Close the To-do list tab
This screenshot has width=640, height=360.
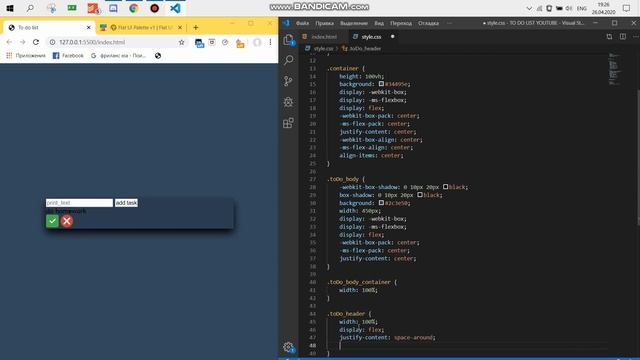pos(89,27)
